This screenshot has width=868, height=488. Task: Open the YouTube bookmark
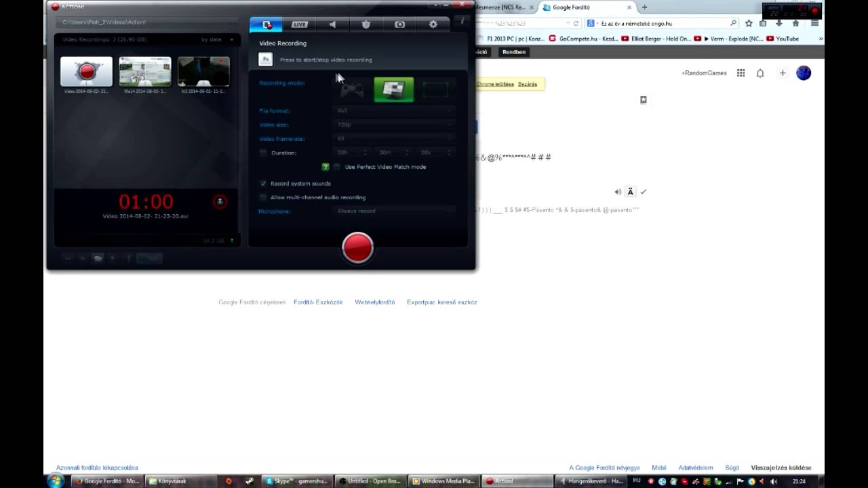pyautogui.click(x=783, y=39)
